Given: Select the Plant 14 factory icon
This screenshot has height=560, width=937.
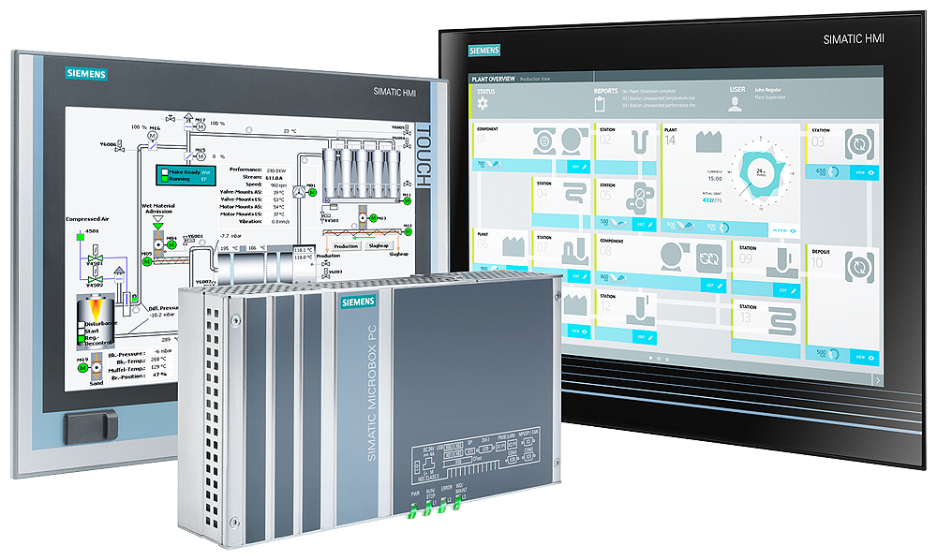Looking at the screenshot, I should pyautogui.click(x=708, y=142).
